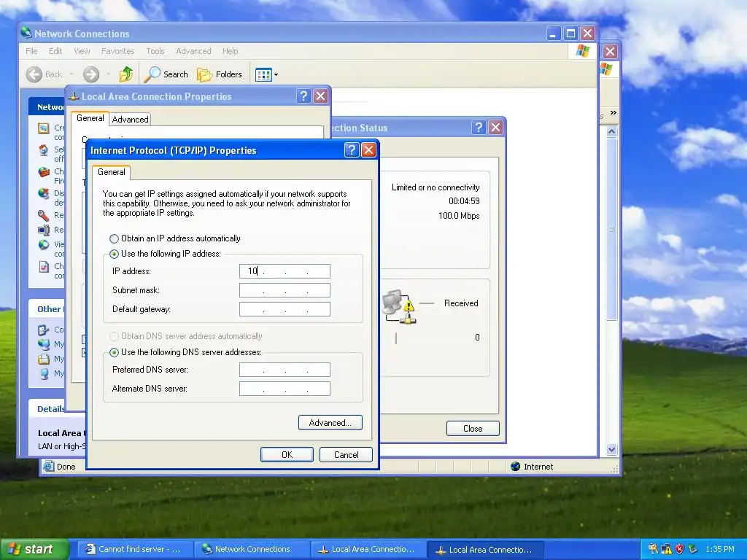This screenshot has width=747, height=560.
Task: Open the Advanced menu in Network Connections
Action: coord(193,51)
